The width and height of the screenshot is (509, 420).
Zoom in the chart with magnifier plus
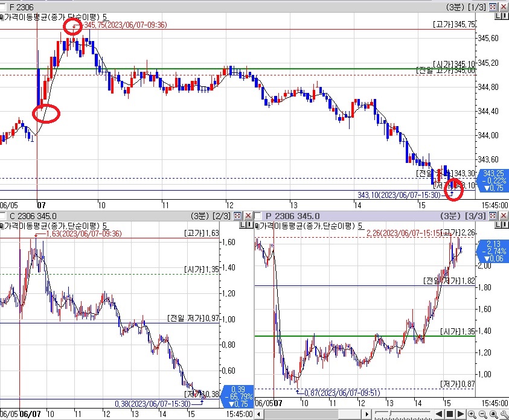(472, 414)
